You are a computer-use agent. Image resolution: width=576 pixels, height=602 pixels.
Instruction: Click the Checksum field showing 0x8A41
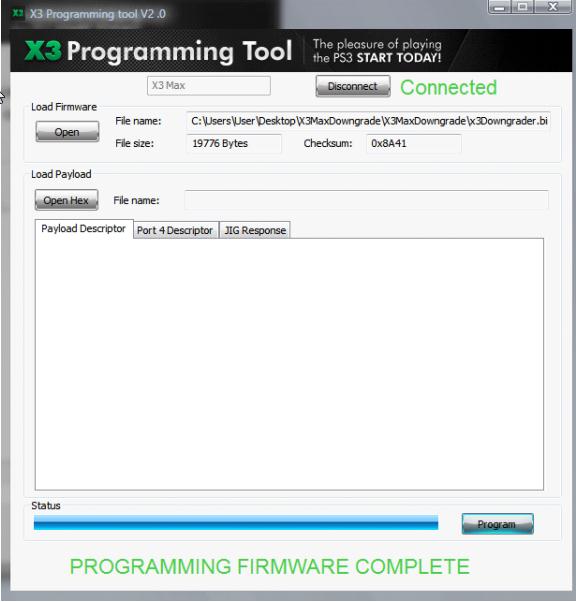pyautogui.click(x=413, y=144)
